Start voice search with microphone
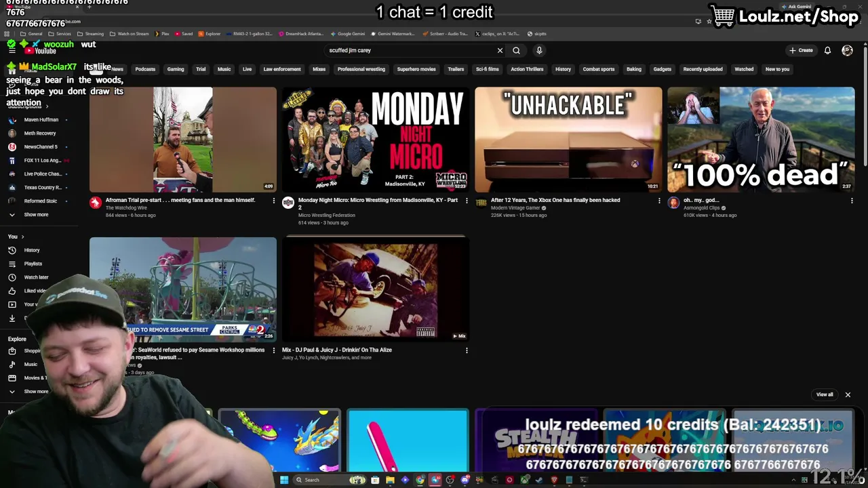Viewport: 868px width, 488px height. click(x=539, y=50)
